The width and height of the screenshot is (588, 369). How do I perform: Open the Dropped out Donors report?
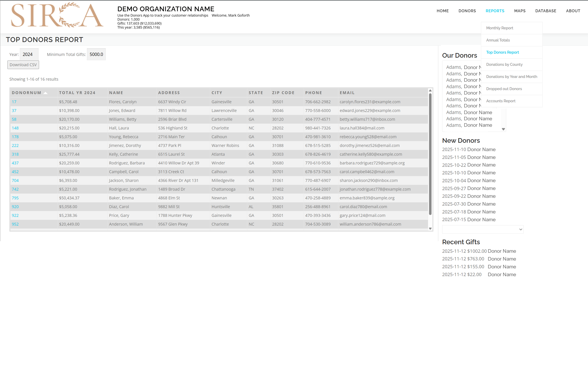(504, 89)
